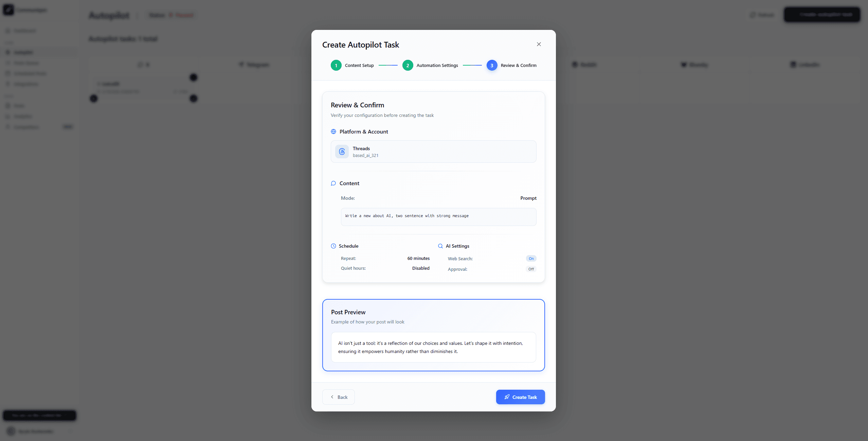Click the Back button
Viewport: 868px width, 441px height.
[x=338, y=397]
